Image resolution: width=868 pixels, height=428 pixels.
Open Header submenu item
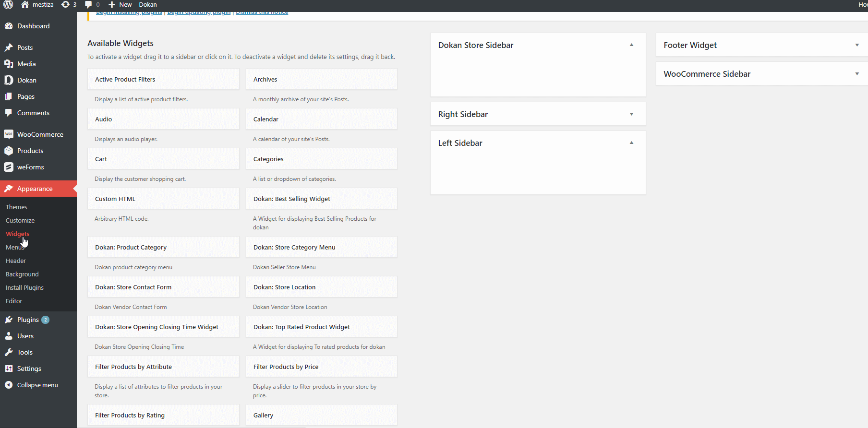point(16,261)
